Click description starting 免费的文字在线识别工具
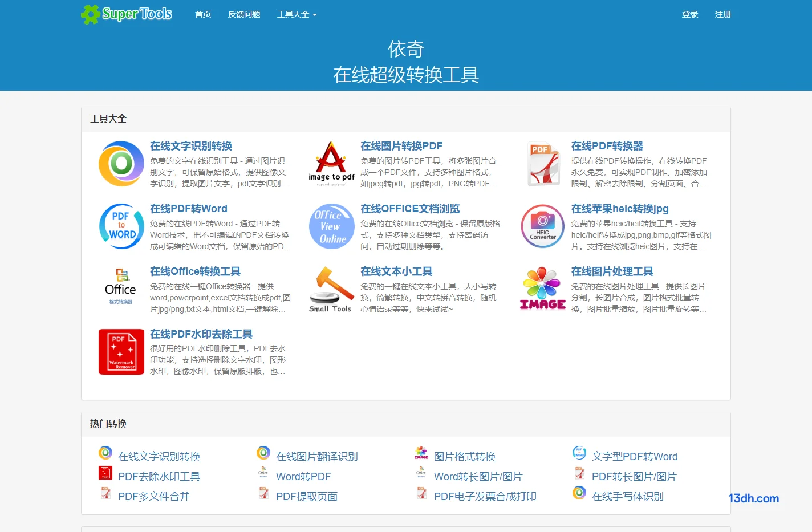 (x=220, y=172)
